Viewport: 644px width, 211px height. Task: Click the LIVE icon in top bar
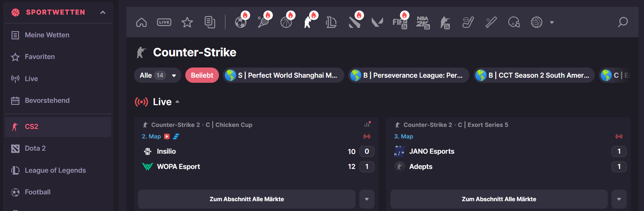164,22
